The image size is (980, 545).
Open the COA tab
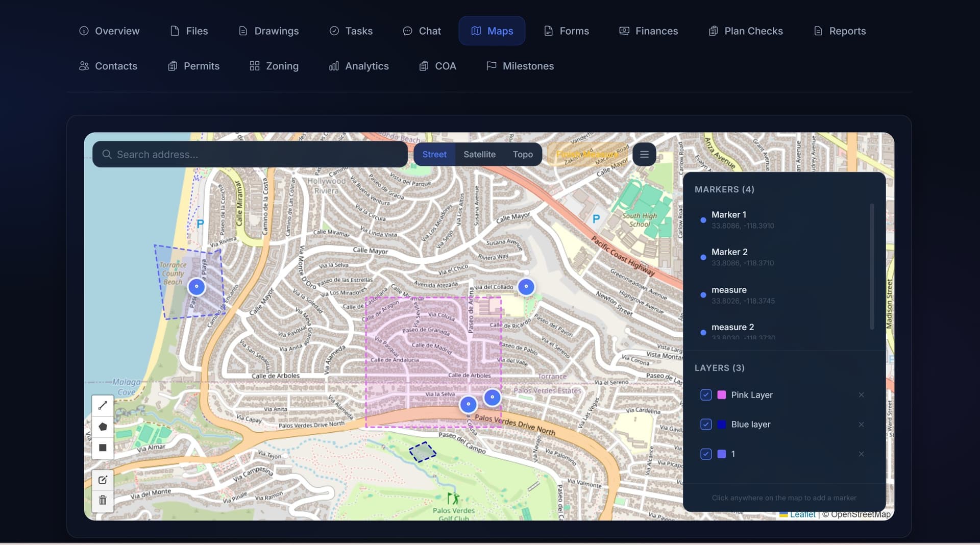(437, 66)
